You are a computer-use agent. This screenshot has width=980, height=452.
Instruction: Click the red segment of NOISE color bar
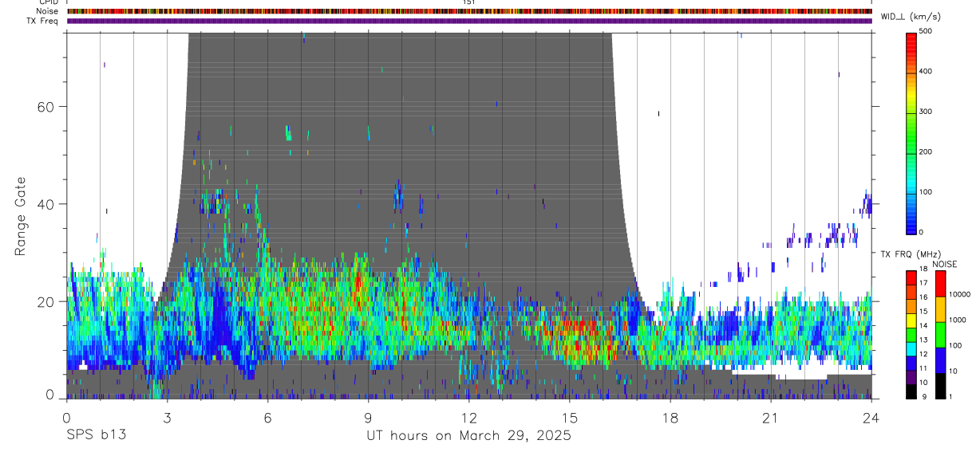pos(940,284)
